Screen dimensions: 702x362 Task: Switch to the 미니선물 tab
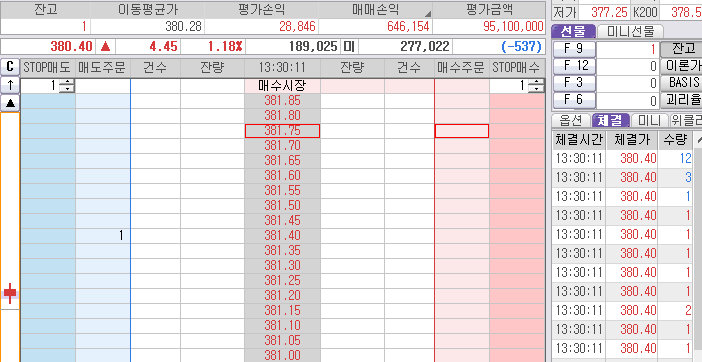pyautogui.click(x=630, y=31)
